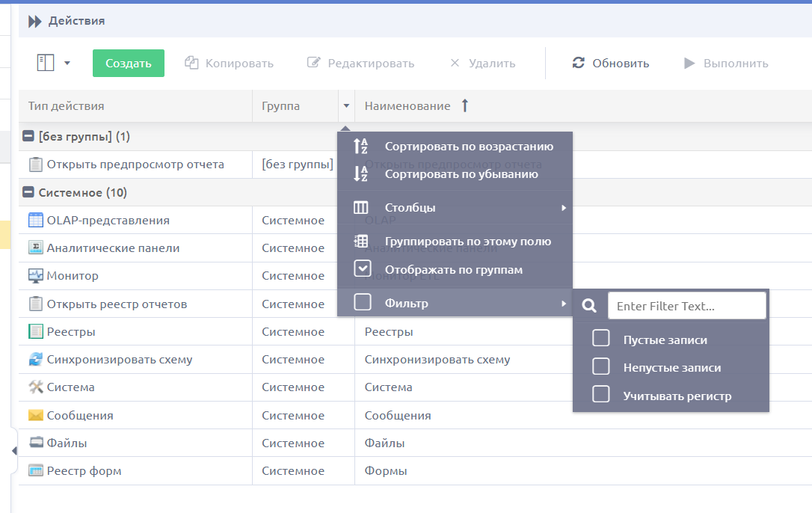
Task: Click the Редактировать button
Action: click(x=360, y=64)
